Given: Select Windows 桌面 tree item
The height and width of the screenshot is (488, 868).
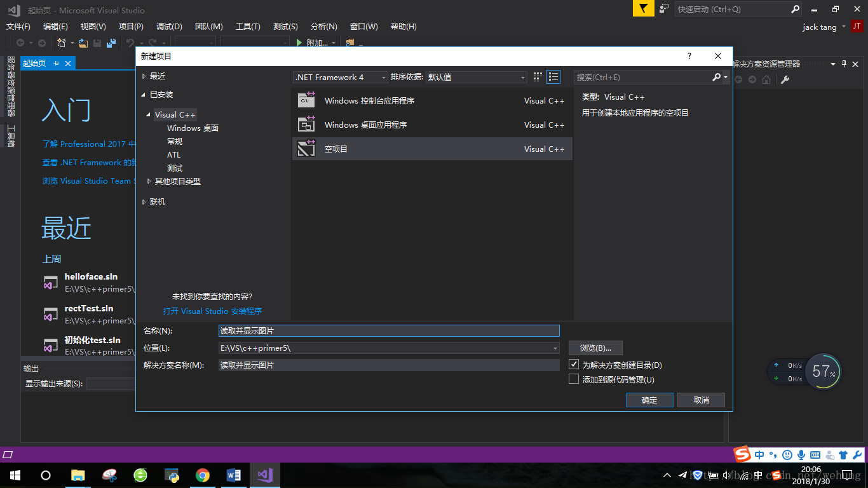Looking at the screenshot, I should click(193, 128).
